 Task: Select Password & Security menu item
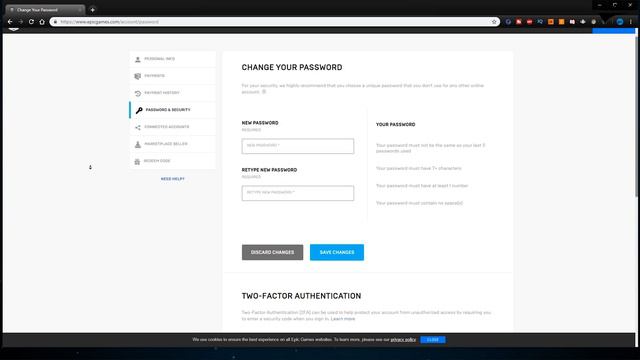pyautogui.click(x=173, y=110)
